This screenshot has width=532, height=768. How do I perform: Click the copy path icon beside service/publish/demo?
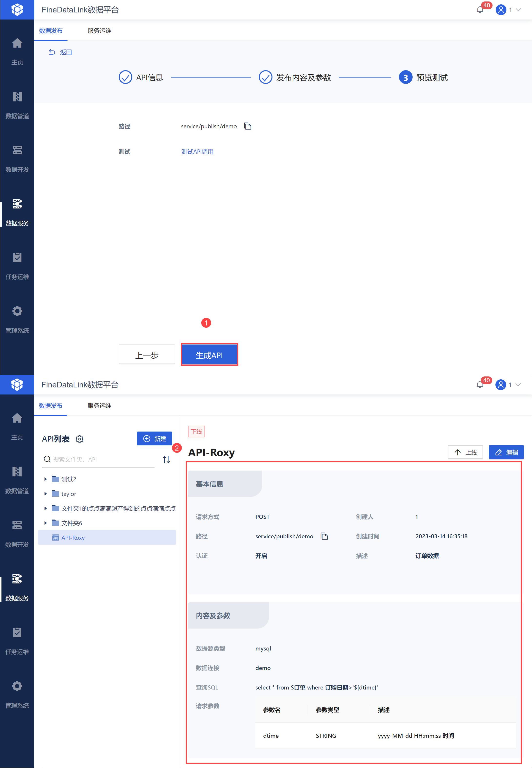247,126
